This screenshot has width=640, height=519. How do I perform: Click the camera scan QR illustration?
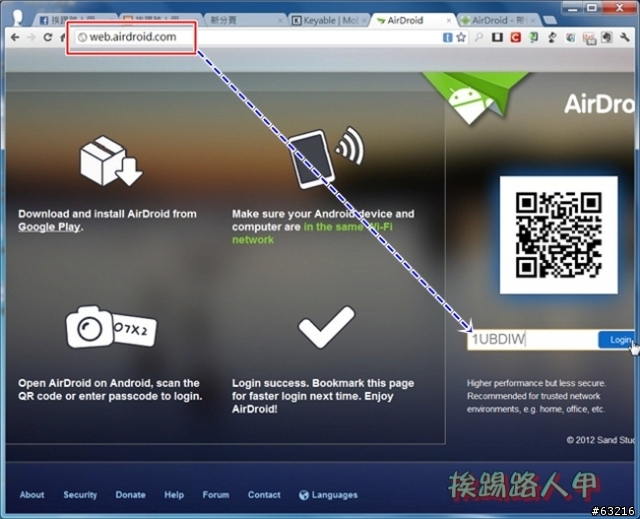click(x=111, y=327)
